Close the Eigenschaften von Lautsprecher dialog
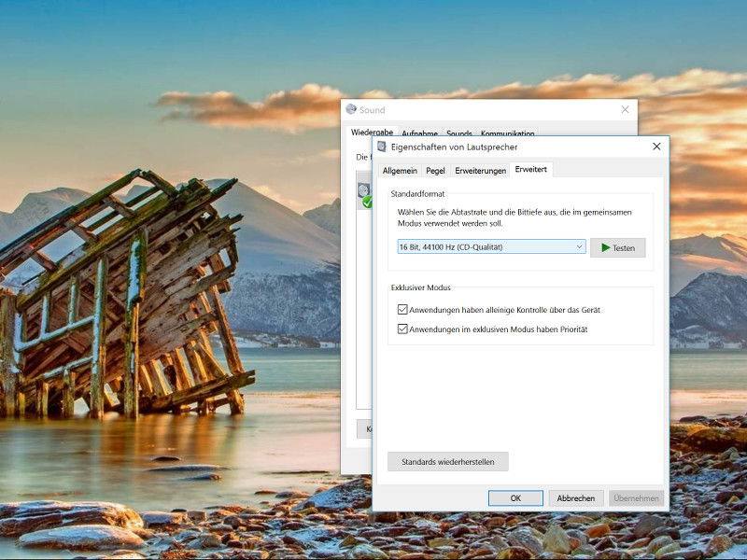The image size is (747, 560). [656, 147]
